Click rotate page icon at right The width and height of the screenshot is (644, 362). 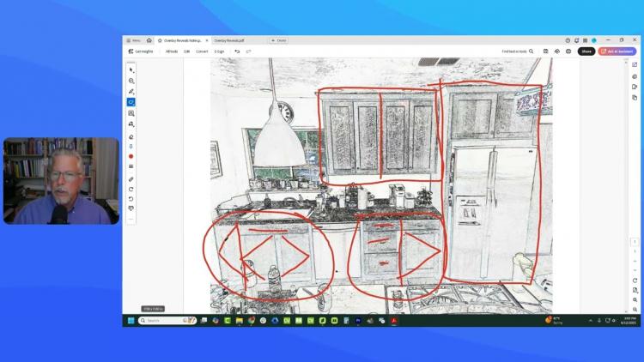635,281
